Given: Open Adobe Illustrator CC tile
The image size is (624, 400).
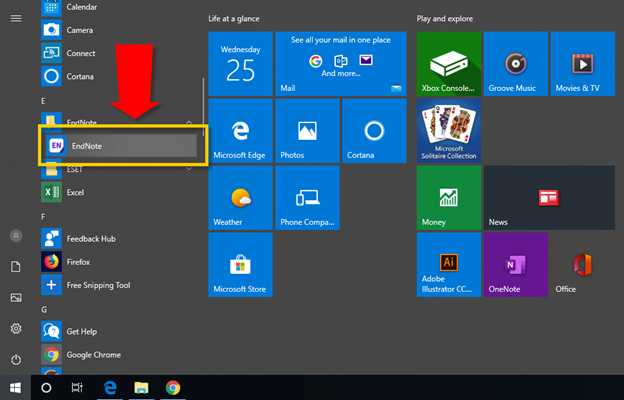Looking at the screenshot, I should [x=448, y=265].
